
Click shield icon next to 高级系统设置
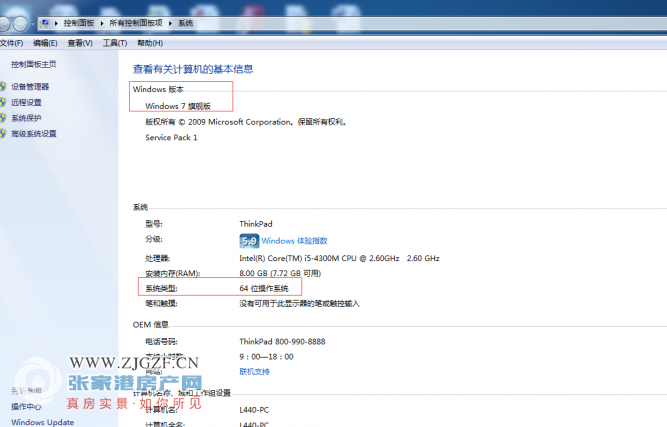tap(3, 134)
